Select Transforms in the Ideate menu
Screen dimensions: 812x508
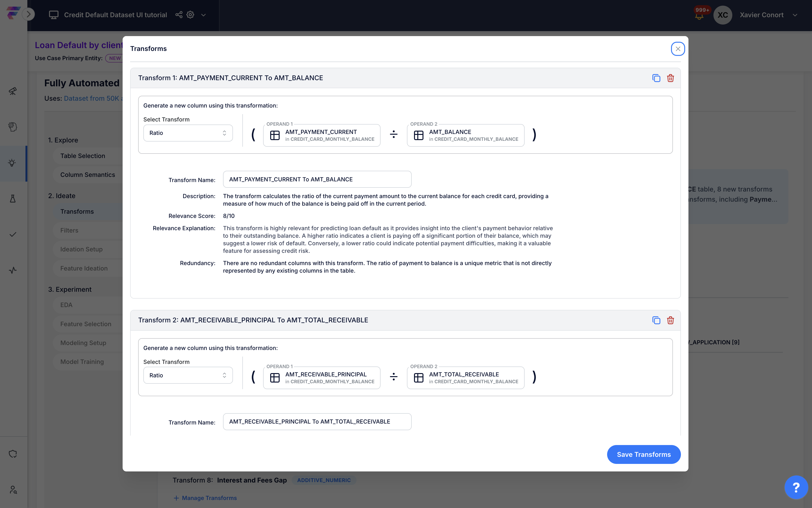click(x=77, y=211)
